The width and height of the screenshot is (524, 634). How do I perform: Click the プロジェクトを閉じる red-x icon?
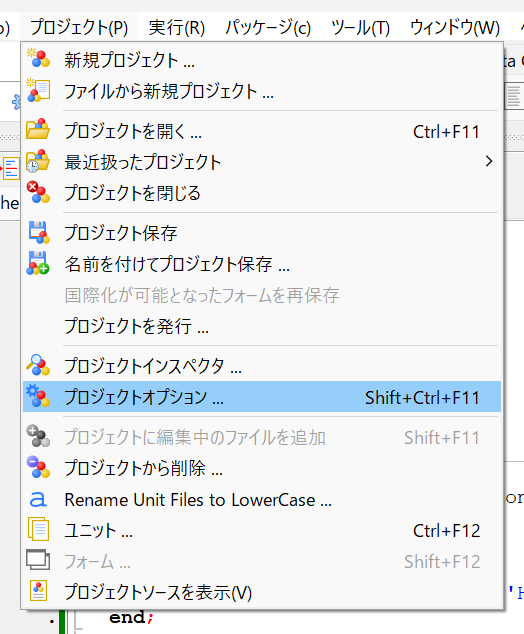[x=38, y=192]
